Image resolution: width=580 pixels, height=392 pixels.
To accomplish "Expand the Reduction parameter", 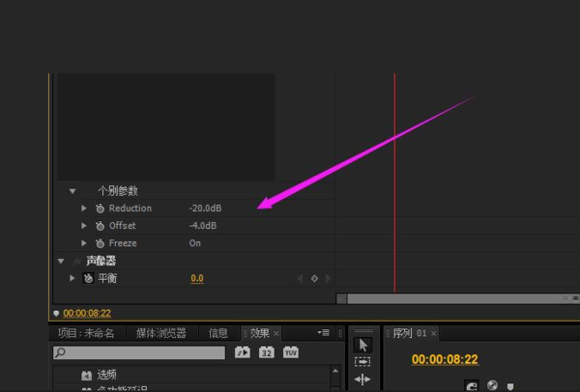I will click(84, 209).
